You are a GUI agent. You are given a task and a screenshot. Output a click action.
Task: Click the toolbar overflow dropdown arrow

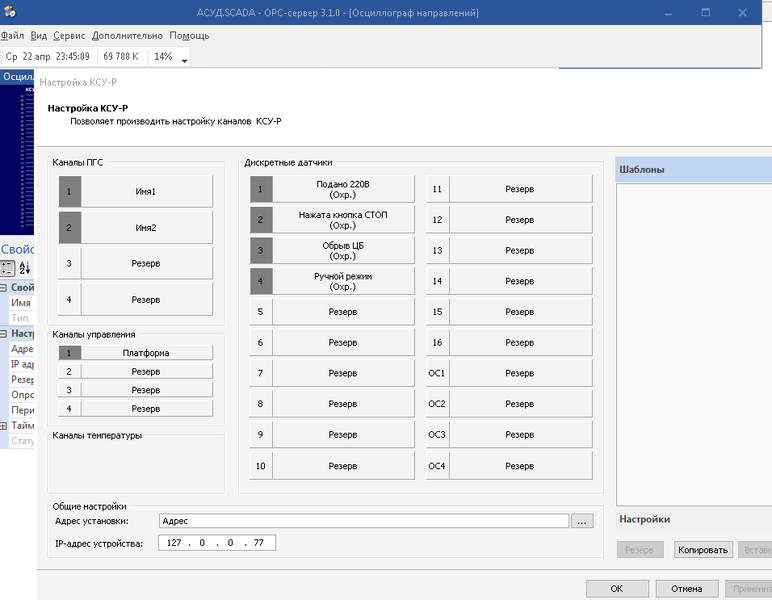click(184, 61)
